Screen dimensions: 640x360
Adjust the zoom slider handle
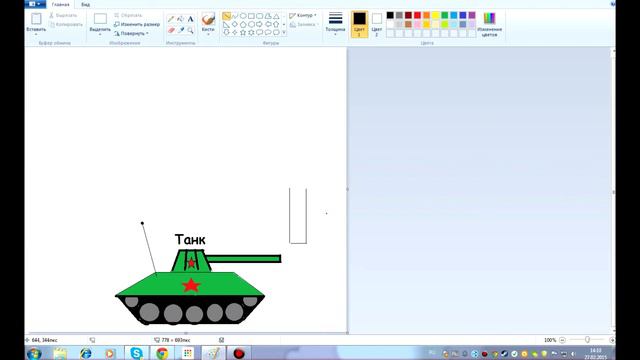(587, 340)
